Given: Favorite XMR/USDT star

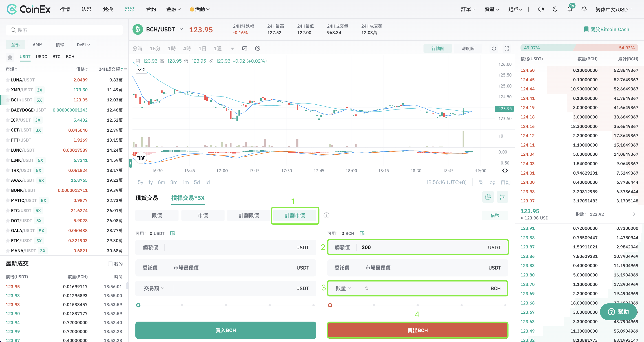Looking at the screenshot, I should (x=8, y=90).
